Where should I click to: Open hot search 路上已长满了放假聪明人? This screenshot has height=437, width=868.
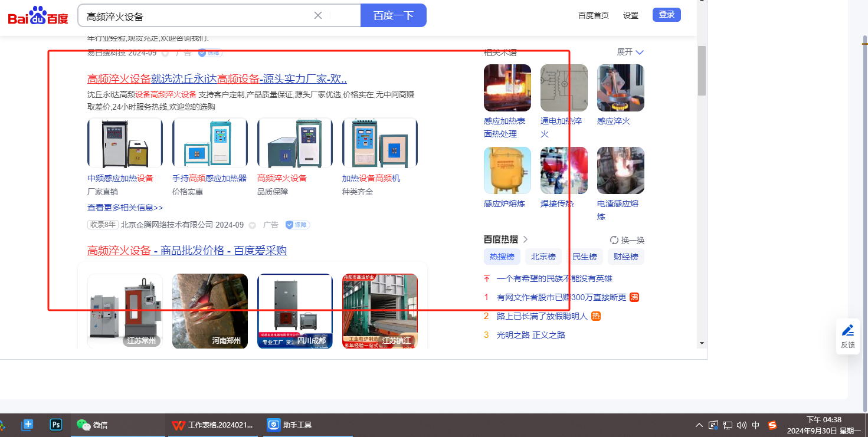click(542, 316)
